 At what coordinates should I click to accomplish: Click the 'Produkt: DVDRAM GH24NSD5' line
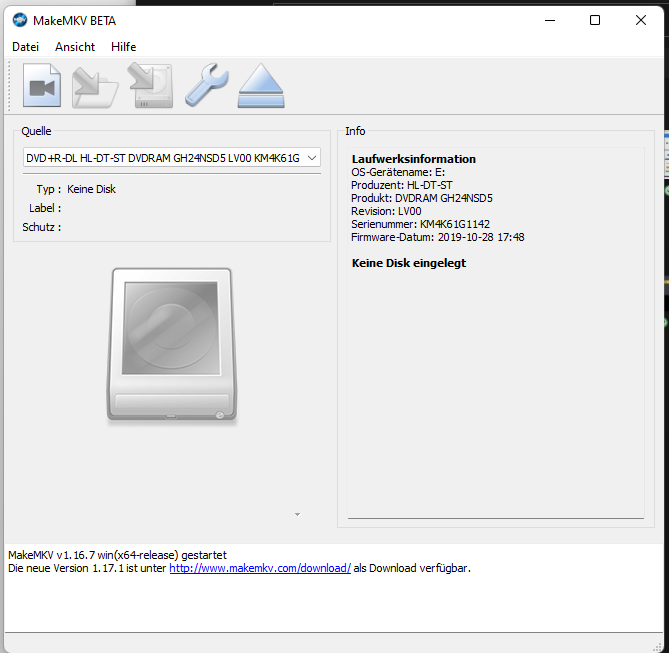coord(422,198)
